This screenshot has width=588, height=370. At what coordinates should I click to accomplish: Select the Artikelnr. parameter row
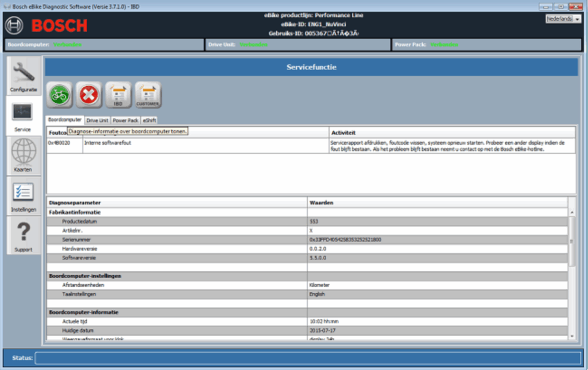click(x=307, y=231)
